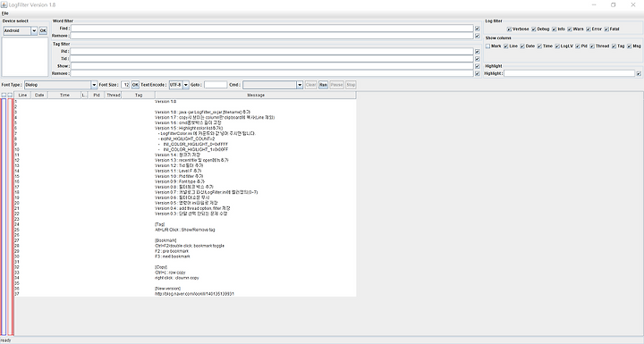This screenshot has height=344, width=644.
Task: Click the Stop button
Action: (351, 85)
